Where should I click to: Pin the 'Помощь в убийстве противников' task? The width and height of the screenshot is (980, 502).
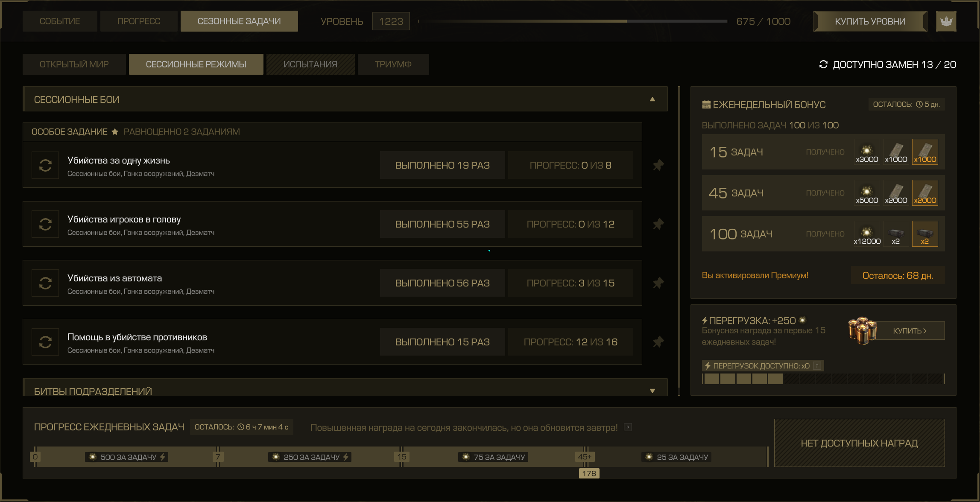point(658,342)
